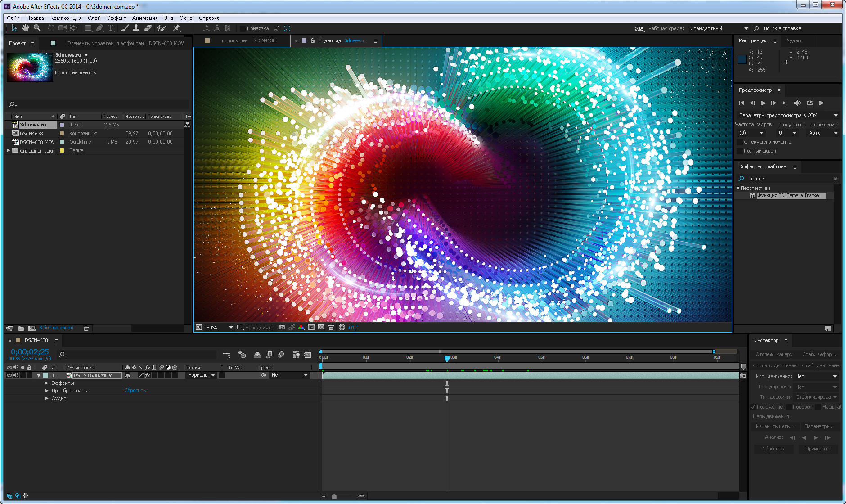This screenshot has height=504, width=846.
Task: Switch to the Аудио panel tab
Action: (793, 40)
